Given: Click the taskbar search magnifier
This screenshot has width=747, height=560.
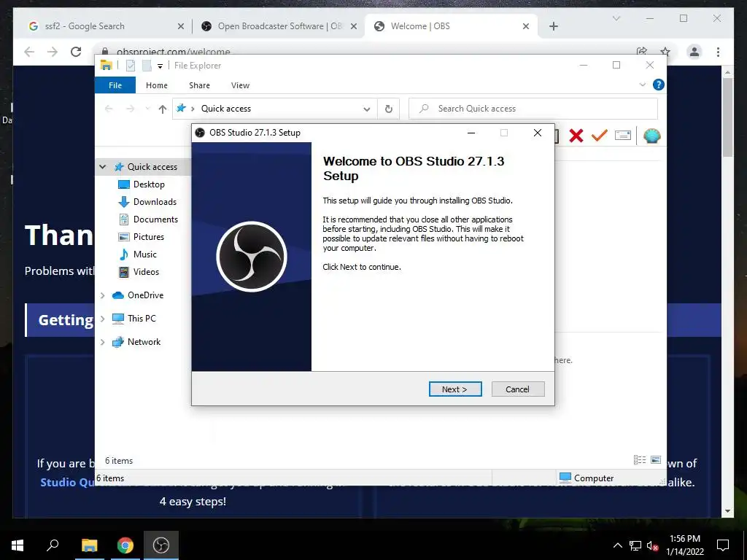Looking at the screenshot, I should 53,545.
